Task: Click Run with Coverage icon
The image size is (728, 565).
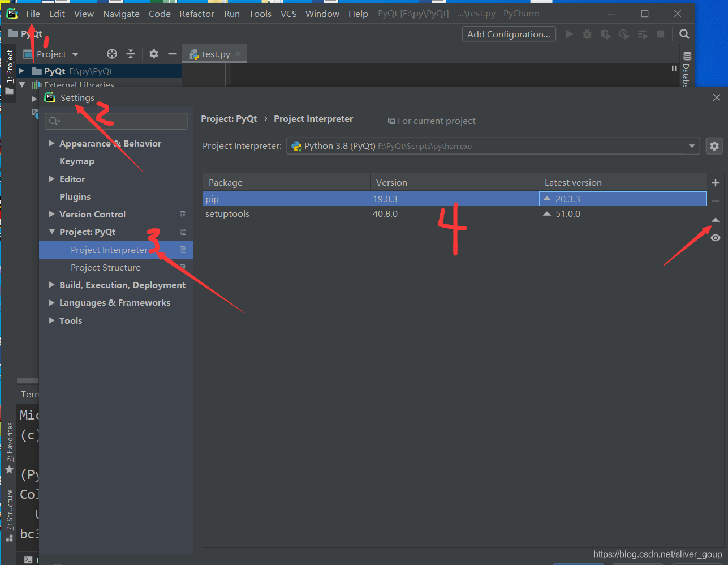Action: point(605,34)
